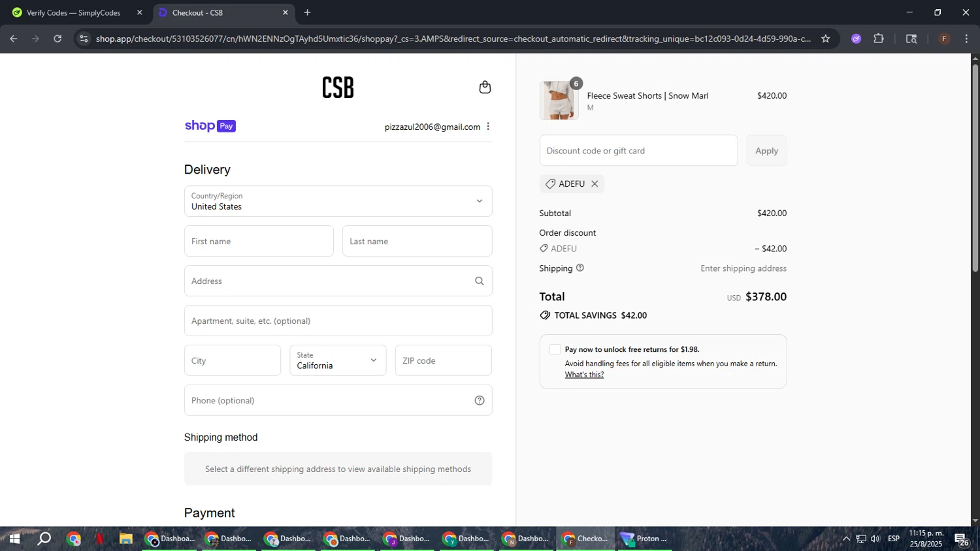Click the pizzazul2006@gmail.com email text

click(433, 127)
